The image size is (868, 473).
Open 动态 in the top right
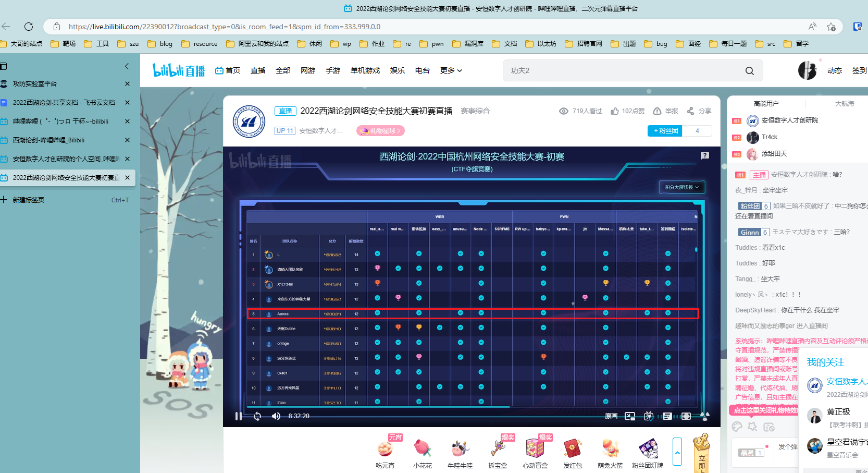(835, 70)
